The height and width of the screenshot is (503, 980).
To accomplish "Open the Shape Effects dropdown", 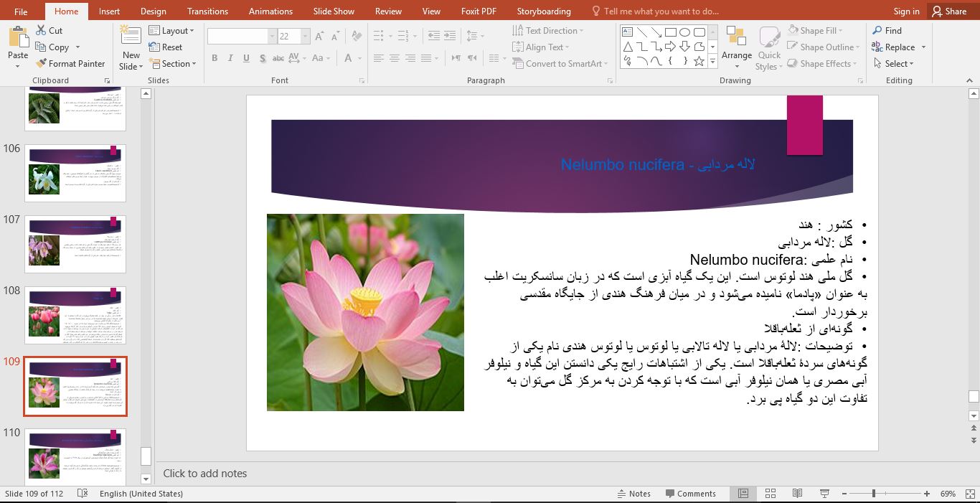I will [822, 64].
